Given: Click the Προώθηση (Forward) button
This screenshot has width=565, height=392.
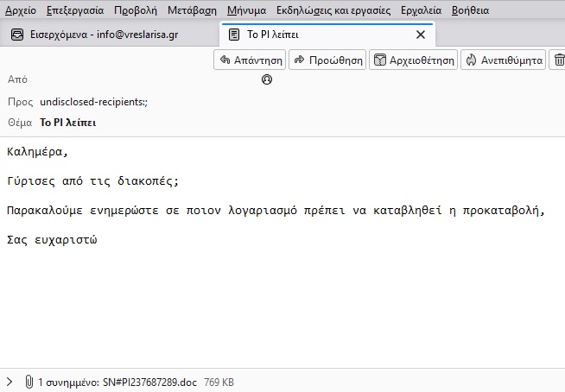Looking at the screenshot, I should click(328, 60).
